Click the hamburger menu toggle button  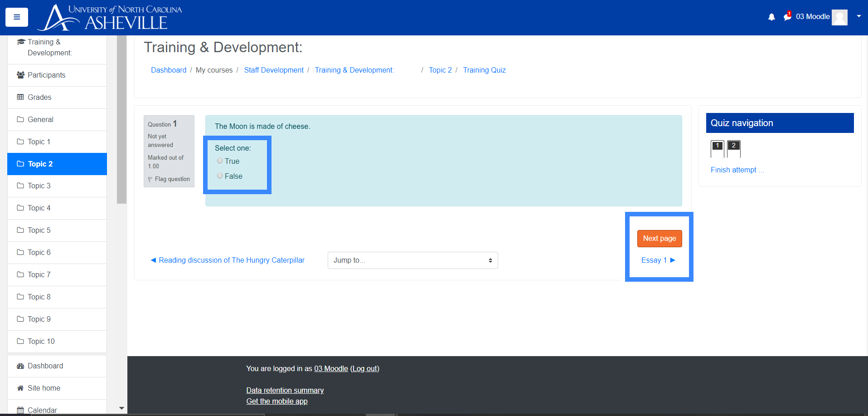tap(17, 17)
